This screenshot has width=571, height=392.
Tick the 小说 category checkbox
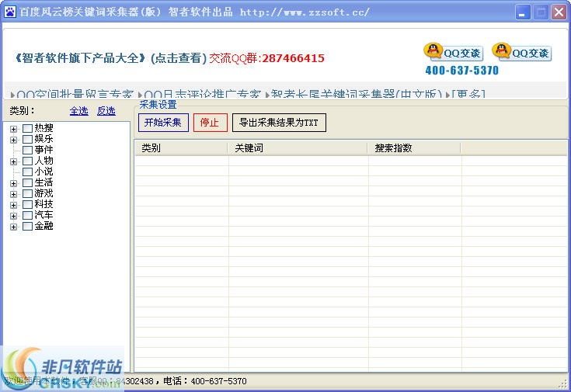click(27, 172)
